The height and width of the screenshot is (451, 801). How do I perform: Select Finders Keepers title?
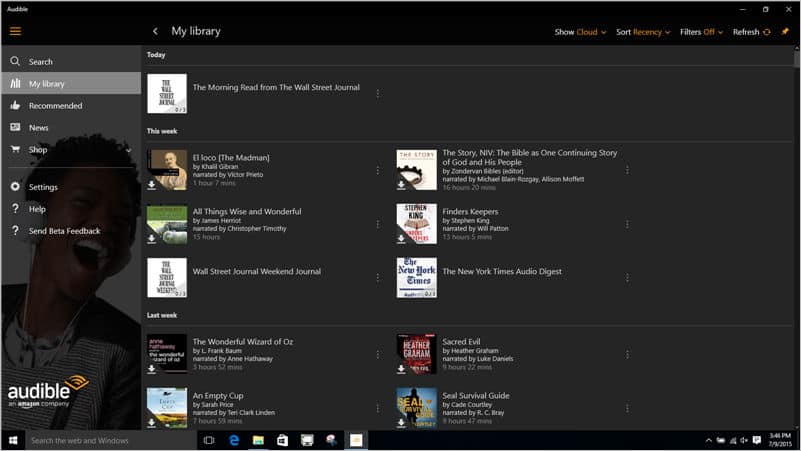[x=470, y=211]
